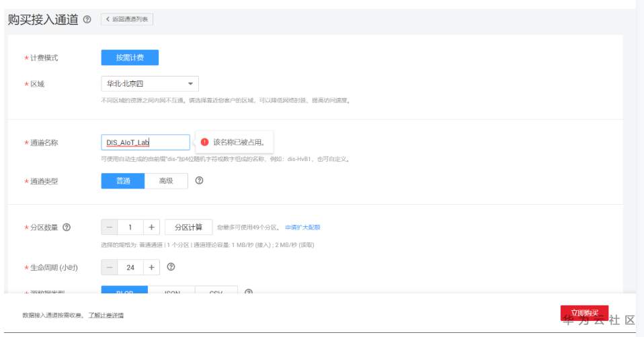This screenshot has height=337, width=644.
Task: Increase partition count with plus button
Action: pyautogui.click(x=151, y=227)
